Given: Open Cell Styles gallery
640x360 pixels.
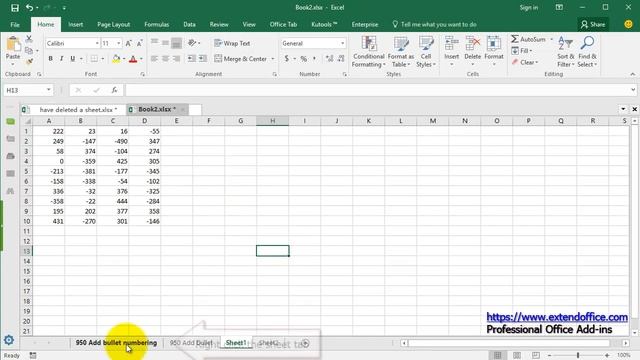Looking at the screenshot, I should tap(426, 52).
